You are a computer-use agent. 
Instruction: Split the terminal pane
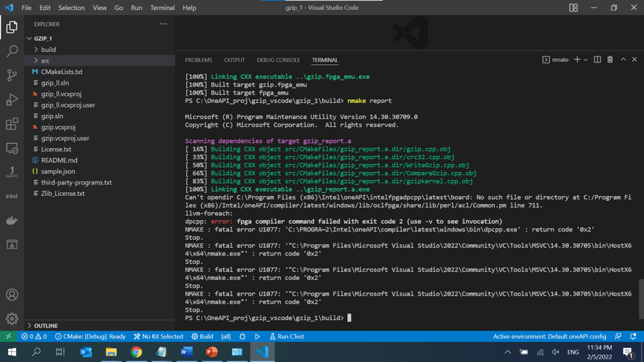[x=598, y=60]
